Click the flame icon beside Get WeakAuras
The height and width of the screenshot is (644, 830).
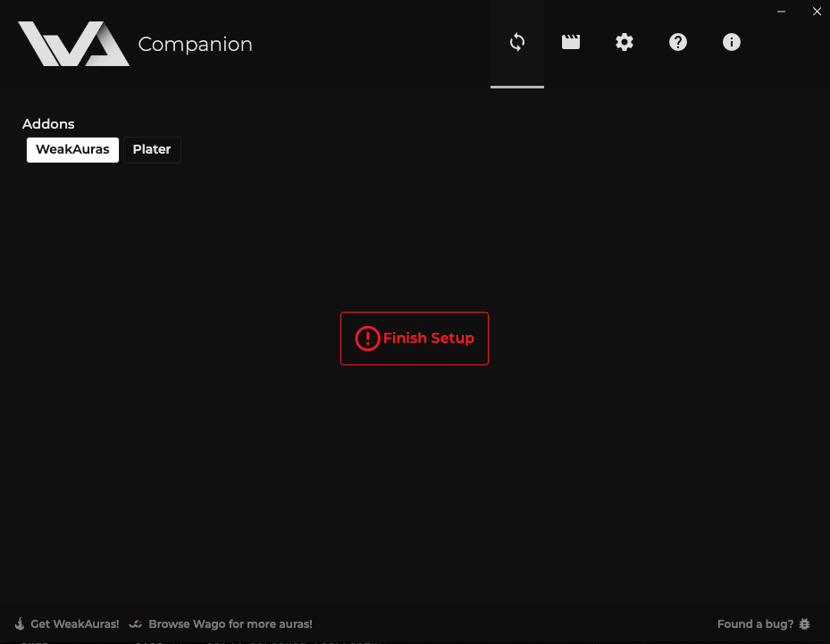[20, 624]
